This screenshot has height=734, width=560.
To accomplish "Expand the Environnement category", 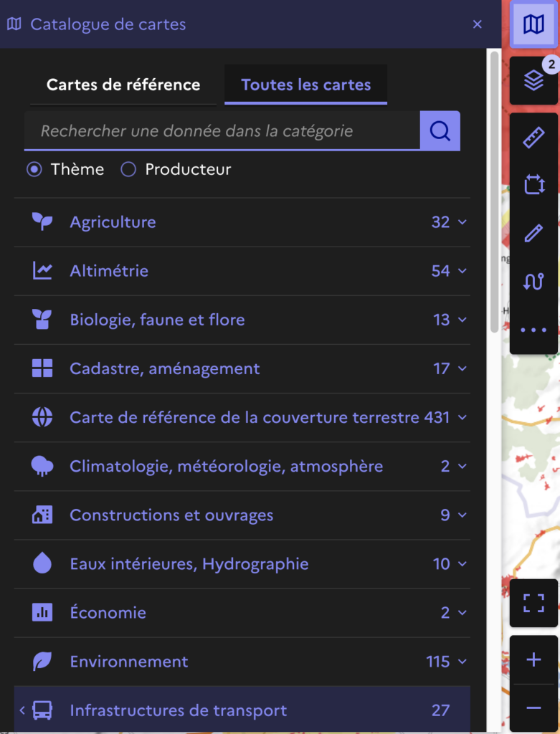I will pyautogui.click(x=242, y=662).
